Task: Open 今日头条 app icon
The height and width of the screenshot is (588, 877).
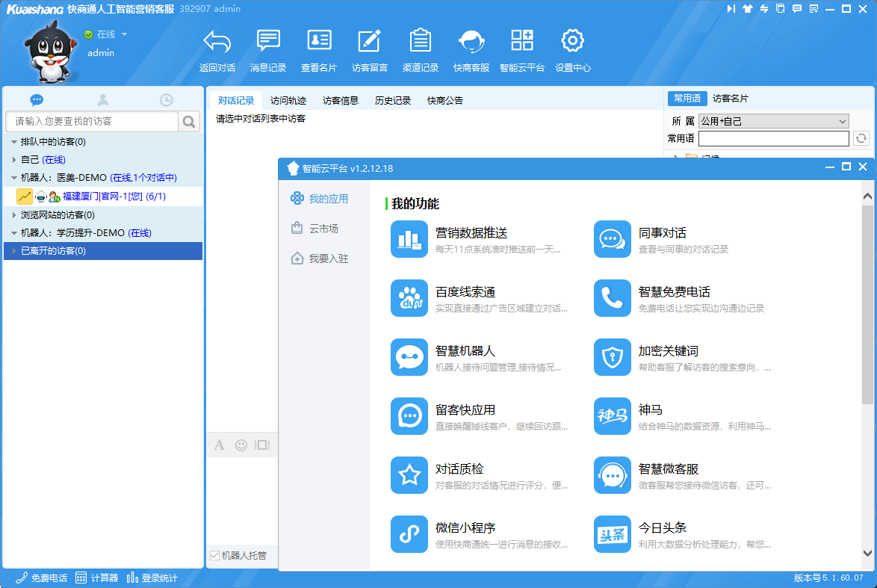Action: click(613, 534)
